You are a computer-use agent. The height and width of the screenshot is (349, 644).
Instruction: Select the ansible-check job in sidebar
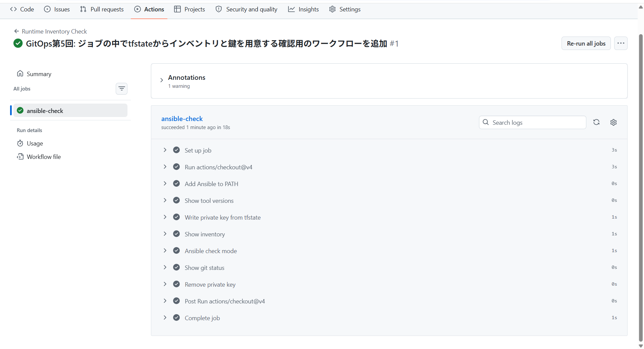click(70, 111)
